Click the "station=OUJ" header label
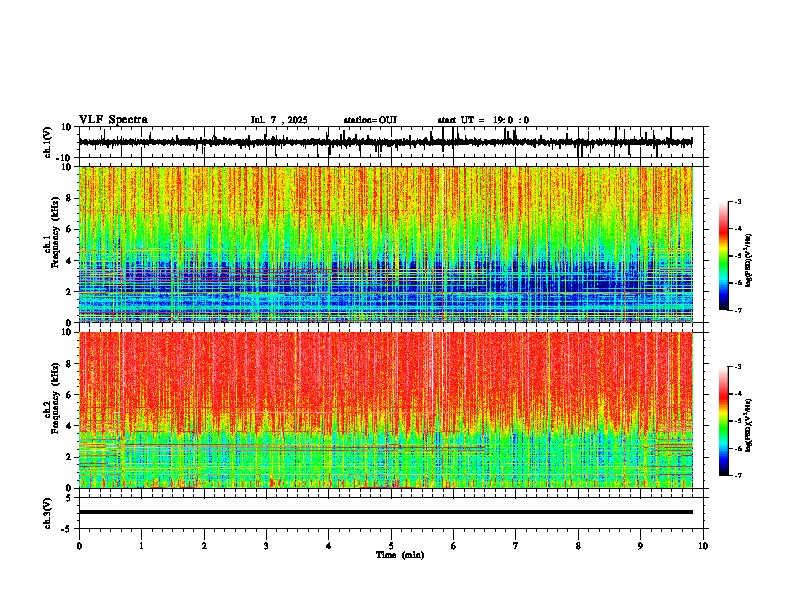The width and height of the screenshot is (792, 612). coord(370,120)
